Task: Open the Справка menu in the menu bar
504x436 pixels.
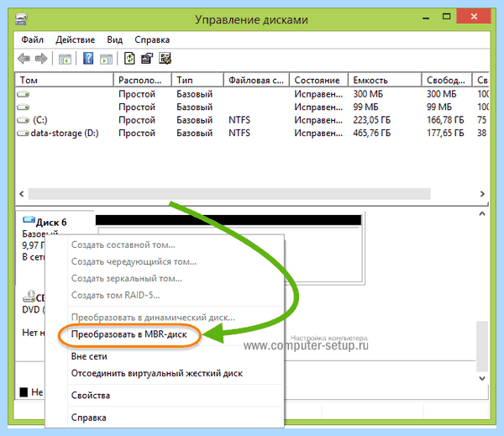Action: 152,39
